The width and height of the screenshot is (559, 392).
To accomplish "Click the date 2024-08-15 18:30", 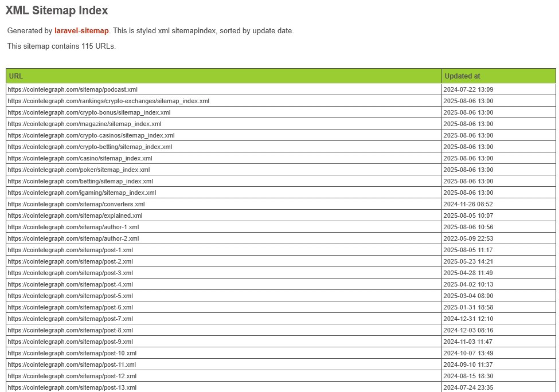I will pyautogui.click(x=468, y=375).
